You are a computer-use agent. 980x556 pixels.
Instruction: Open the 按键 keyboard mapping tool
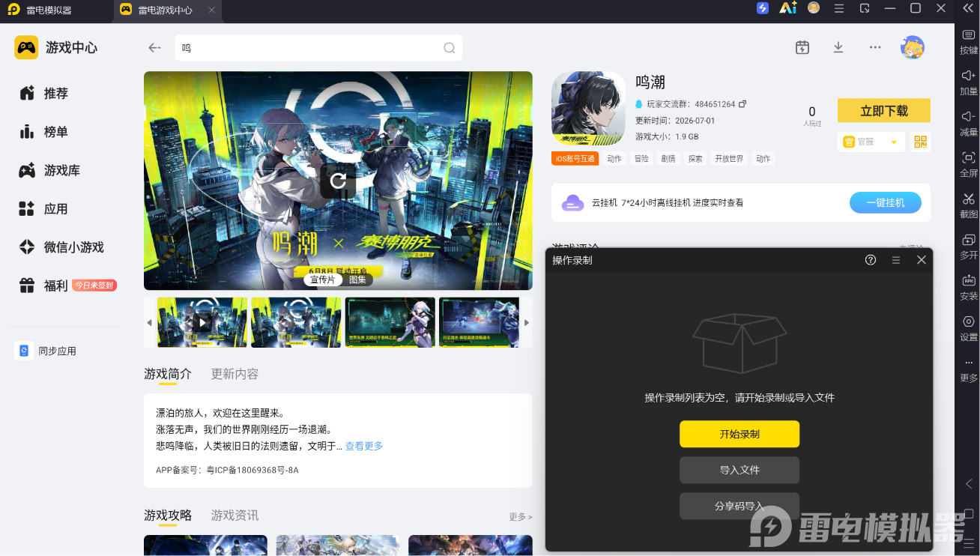[969, 41]
